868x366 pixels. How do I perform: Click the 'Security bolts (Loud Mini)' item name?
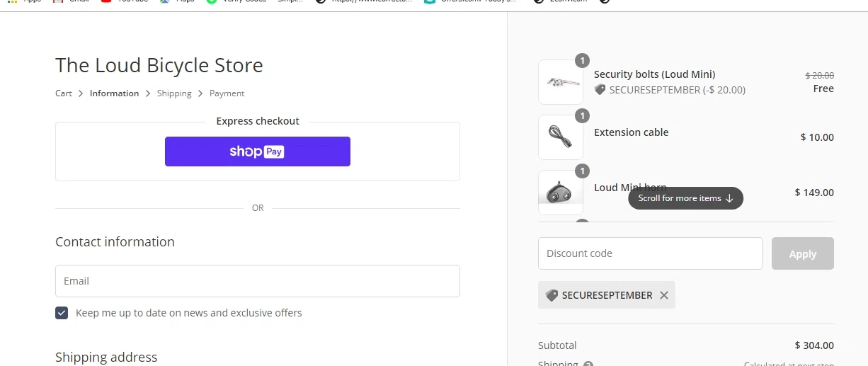point(655,74)
